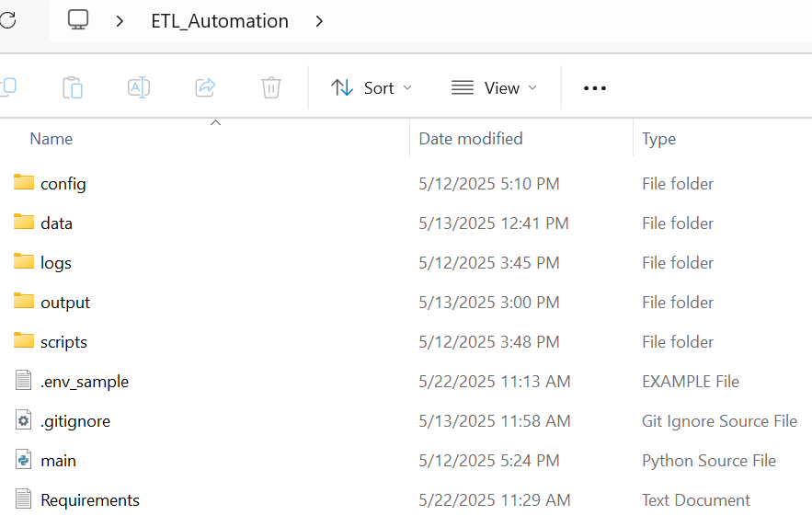Click the Share toolbar icon
The image size is (812, 527).
[x=205, y=87]
